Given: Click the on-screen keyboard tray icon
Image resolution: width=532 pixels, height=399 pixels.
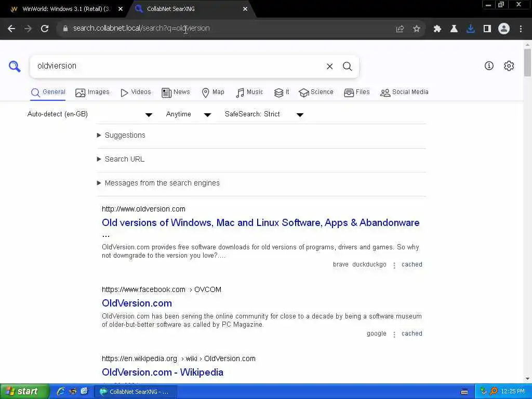Looking at the screenshot, I should tap(464, 392).
